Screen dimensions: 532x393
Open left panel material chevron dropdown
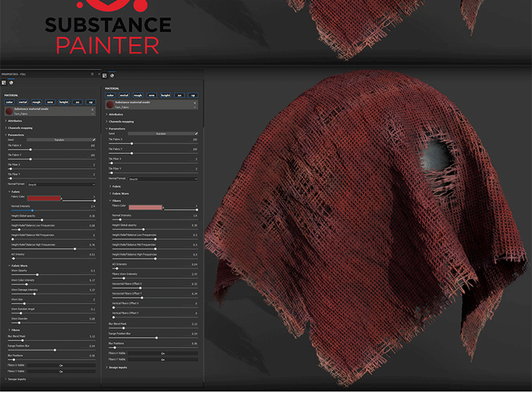(92, 114)
